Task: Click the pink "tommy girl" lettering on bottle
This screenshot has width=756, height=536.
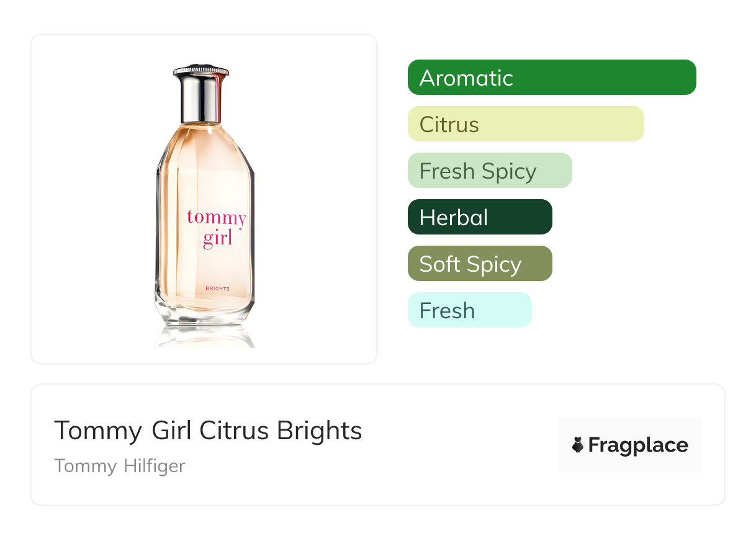Action: click(217, 227)
